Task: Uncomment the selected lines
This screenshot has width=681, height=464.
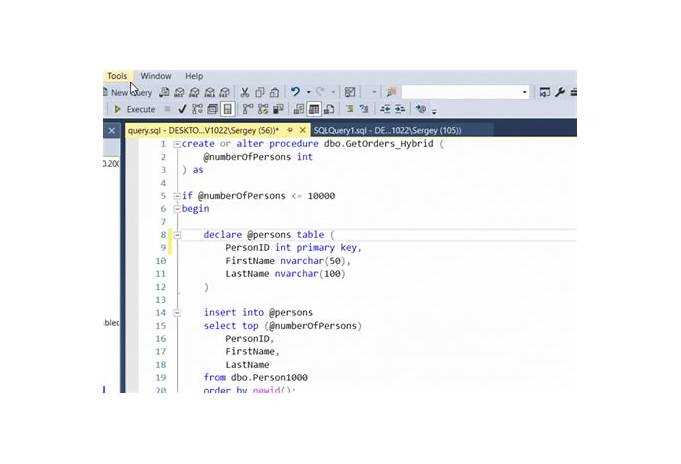Action: tap(364, 109)
